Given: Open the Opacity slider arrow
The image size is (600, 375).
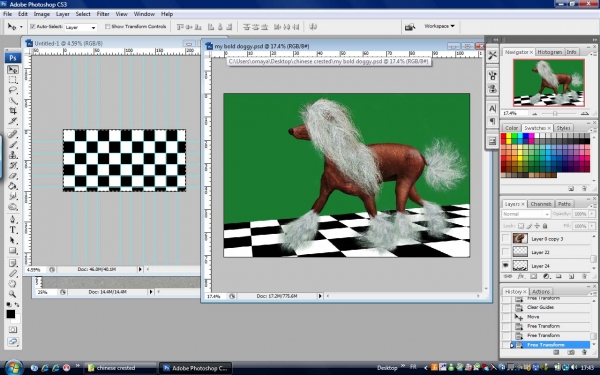Looking at the screenshot, I should coord(592,214).
